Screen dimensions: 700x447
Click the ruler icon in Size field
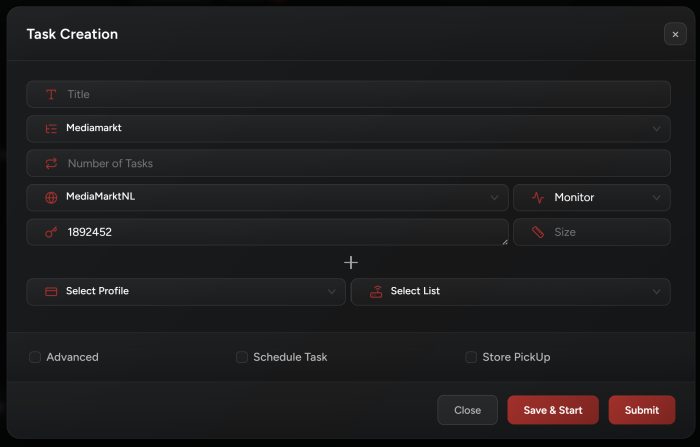538,232
